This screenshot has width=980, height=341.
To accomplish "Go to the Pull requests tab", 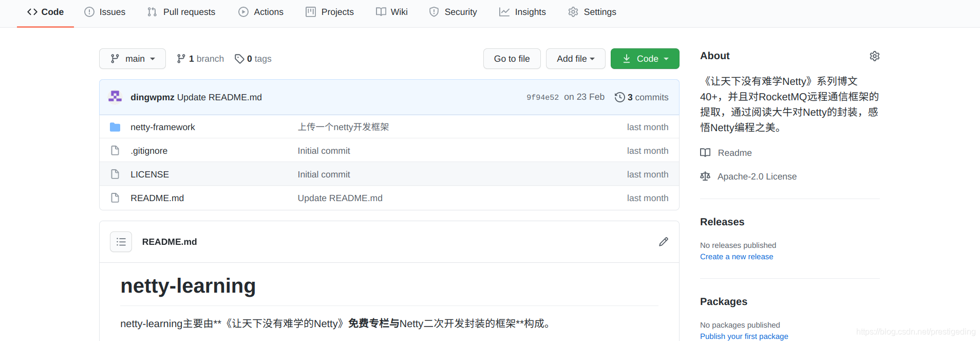I will coord(181,12).
